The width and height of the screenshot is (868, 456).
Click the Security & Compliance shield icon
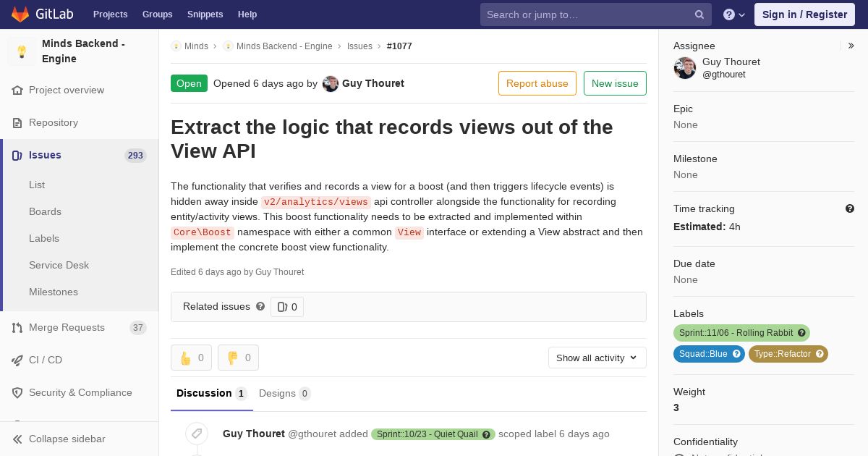tap(17, 393)
